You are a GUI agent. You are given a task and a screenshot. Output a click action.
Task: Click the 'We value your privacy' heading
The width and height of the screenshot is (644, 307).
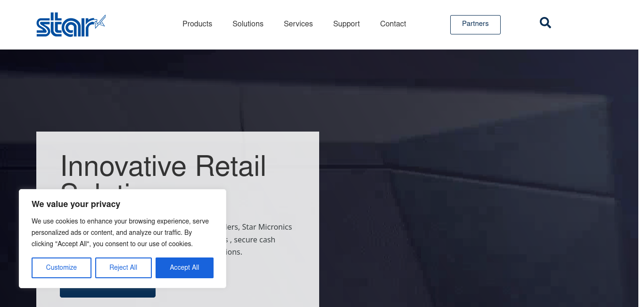point(76,204)
